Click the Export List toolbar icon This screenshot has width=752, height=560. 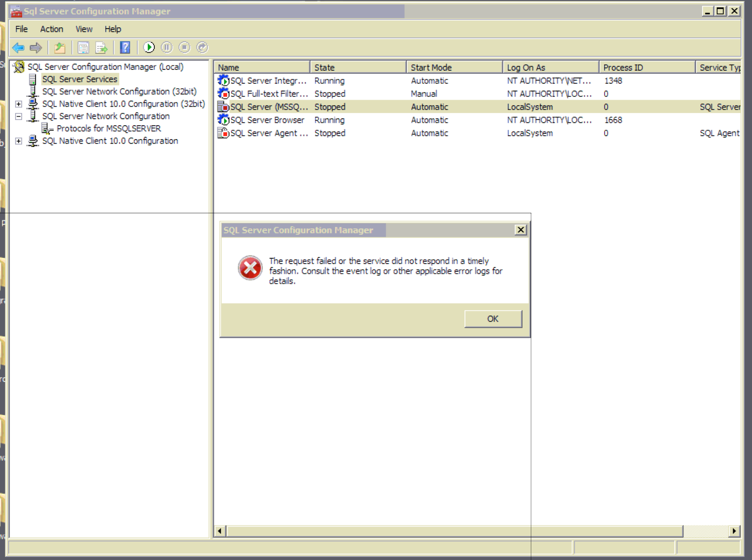pos(101,48)
